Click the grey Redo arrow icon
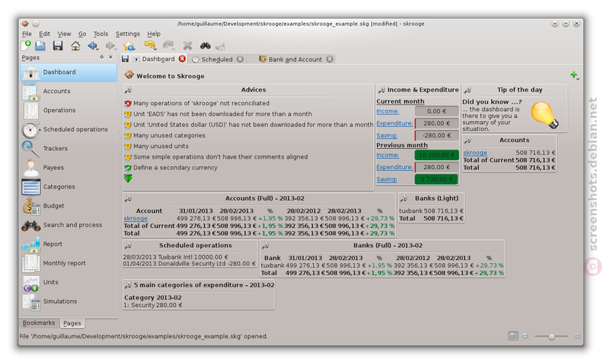Viewport: 602px width, 364px height. (x=168, y=46)
